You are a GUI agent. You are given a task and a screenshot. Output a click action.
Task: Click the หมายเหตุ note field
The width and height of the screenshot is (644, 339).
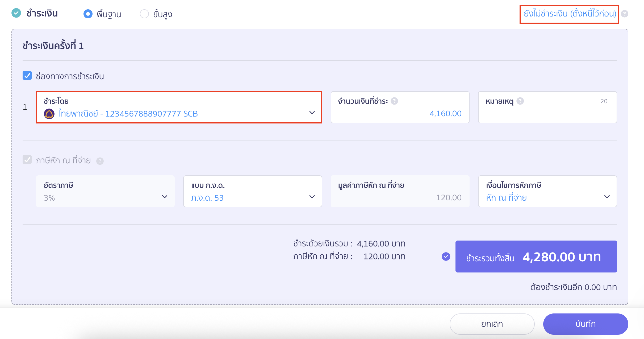(547, 107)
